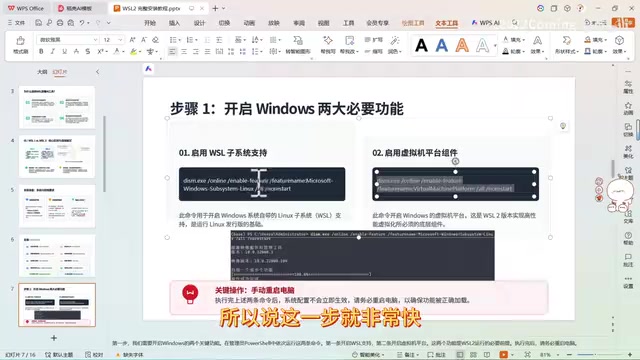The width and height of the screenshot is (640, 360).
Task: Open the shape effects (效果) menu
Action: pyautogui.click(x=619, y=44)
